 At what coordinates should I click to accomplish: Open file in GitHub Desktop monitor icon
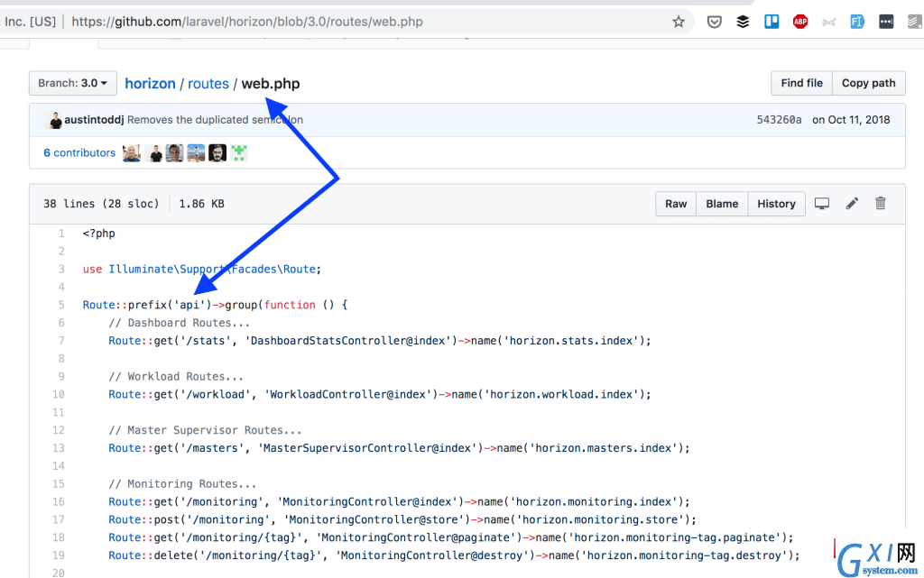tap(821, 204)
